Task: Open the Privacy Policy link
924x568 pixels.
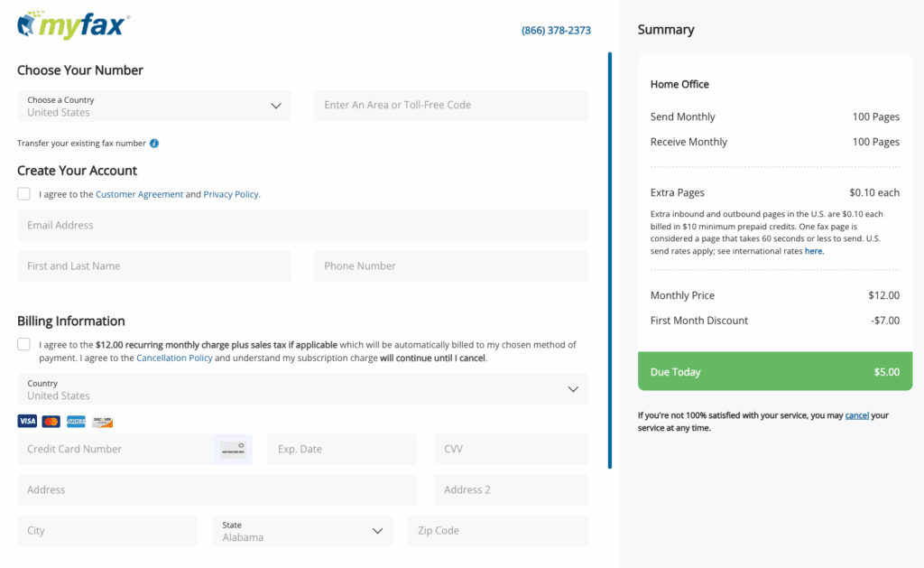Action: (x=231, y=194)
